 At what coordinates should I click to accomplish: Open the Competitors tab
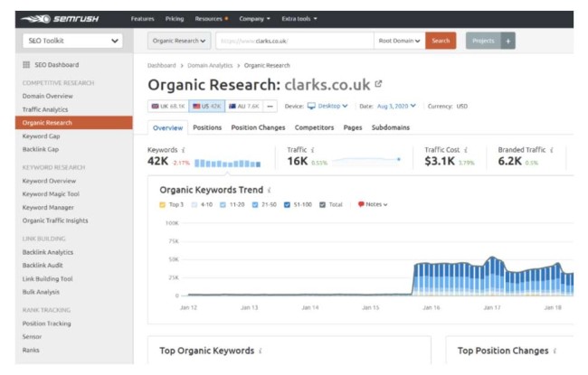pos(315,127)
